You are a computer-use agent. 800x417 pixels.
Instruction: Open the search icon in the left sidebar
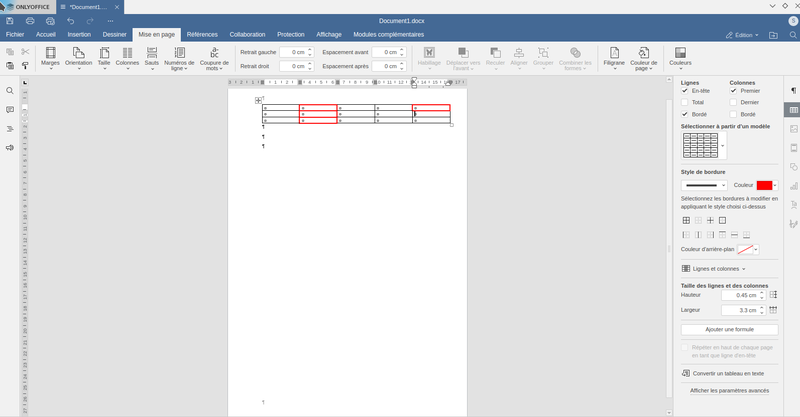[10, 90]
